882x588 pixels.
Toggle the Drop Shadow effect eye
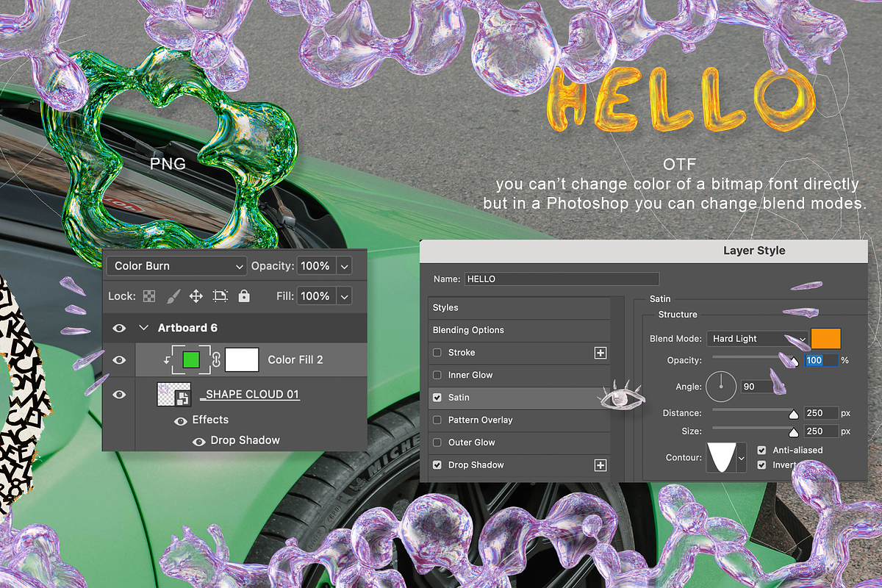[x=198, y=441]
